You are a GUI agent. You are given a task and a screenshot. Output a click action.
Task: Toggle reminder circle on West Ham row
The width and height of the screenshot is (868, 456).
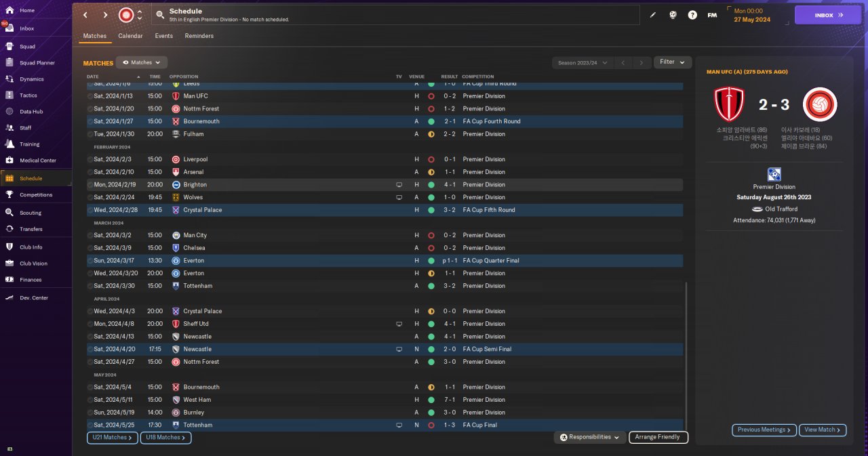click(x=91, y=400)
